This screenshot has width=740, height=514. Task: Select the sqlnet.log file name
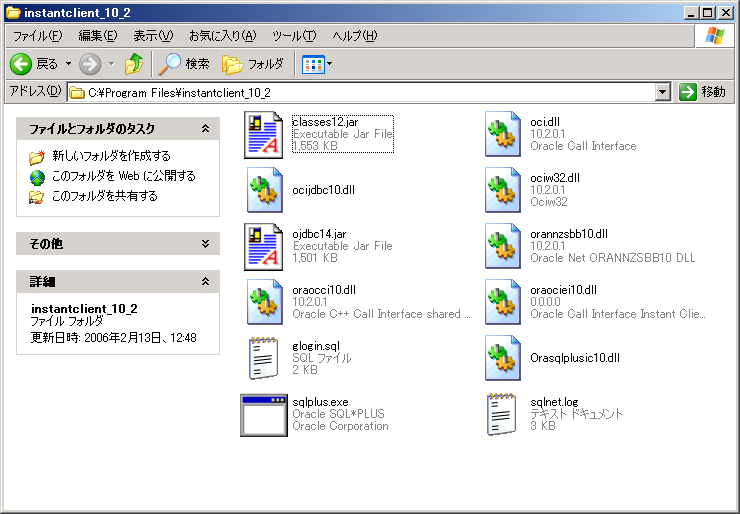click(554, 402)
